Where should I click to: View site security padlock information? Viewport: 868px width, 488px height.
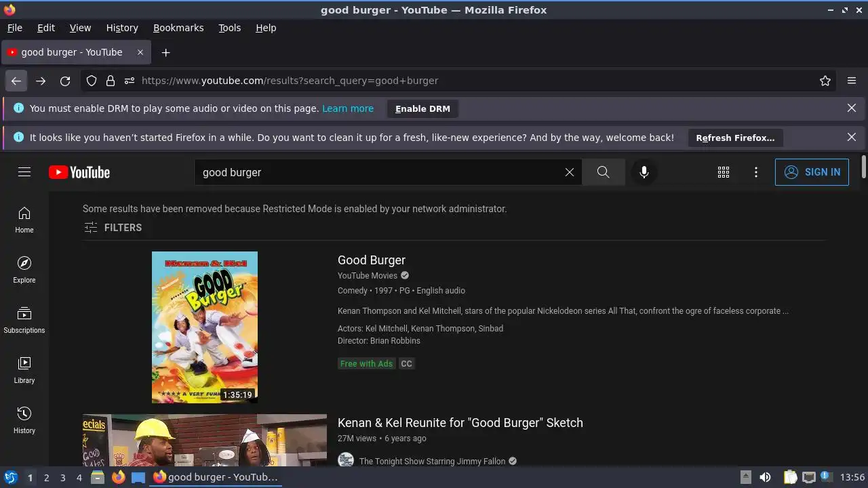111,81
